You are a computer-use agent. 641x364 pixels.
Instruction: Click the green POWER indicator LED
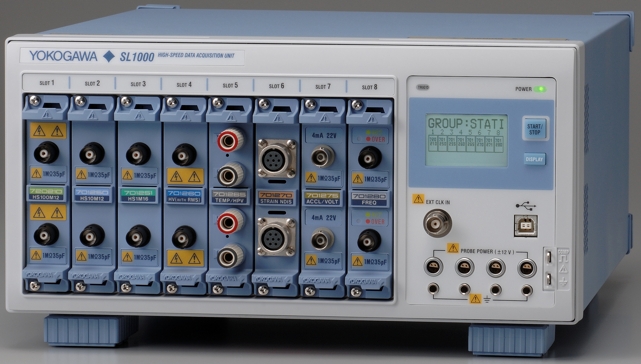click(540, 89)
